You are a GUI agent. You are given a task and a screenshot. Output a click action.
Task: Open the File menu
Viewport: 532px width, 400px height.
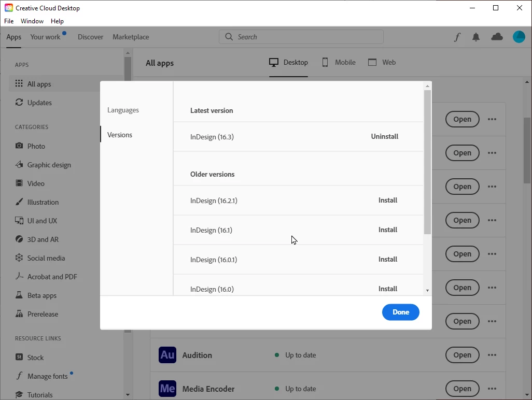point(9,21)
